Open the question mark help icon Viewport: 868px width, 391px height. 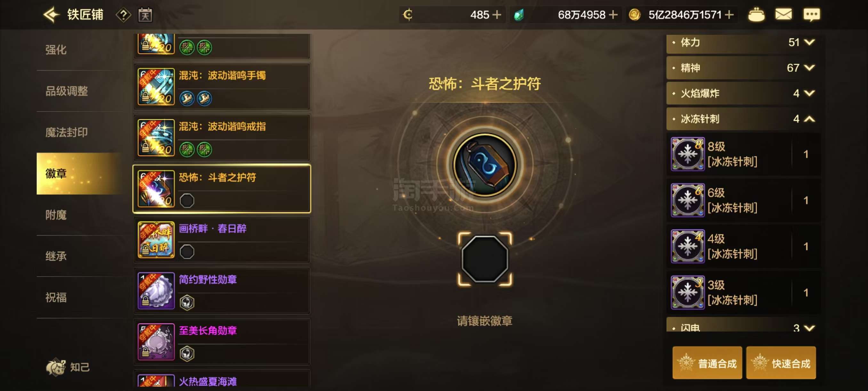[x=123, y=15]
